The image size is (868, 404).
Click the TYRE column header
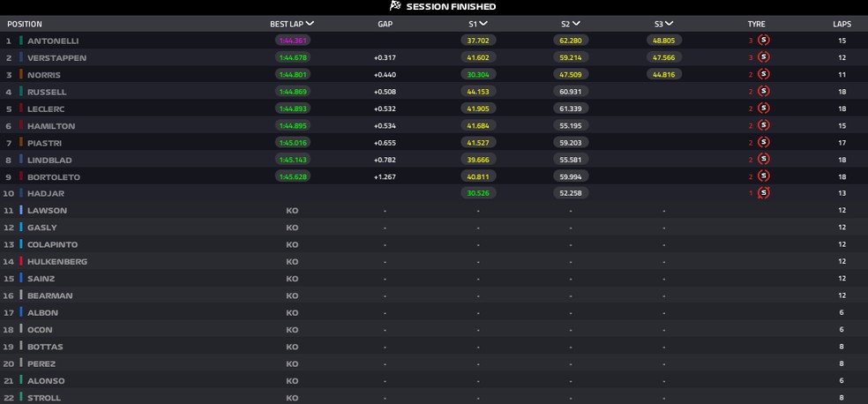(756, 24)
